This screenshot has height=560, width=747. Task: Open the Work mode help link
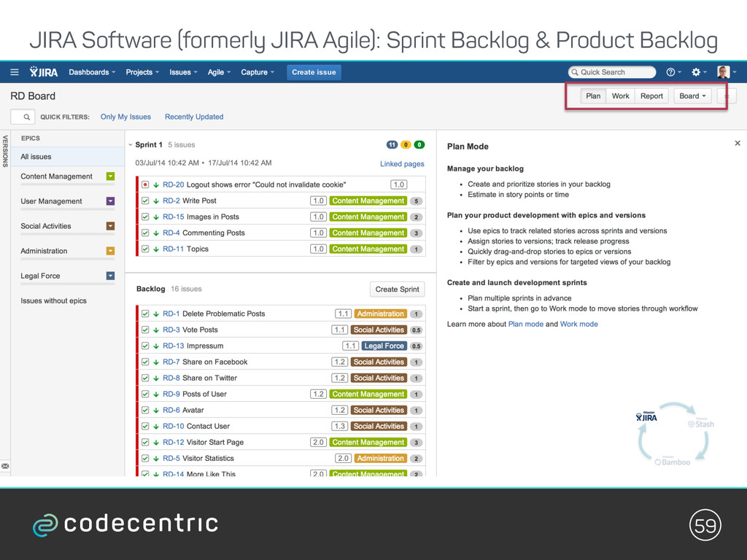pyautogui.click(x=578, y=324)
